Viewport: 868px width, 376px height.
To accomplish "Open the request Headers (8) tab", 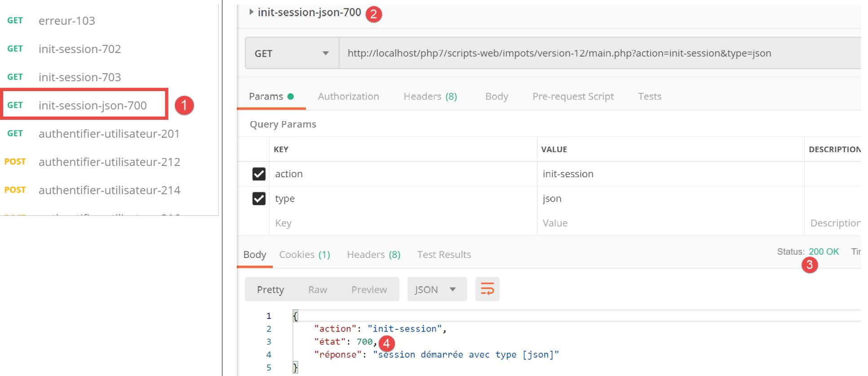I will click(x=430, y=96).
